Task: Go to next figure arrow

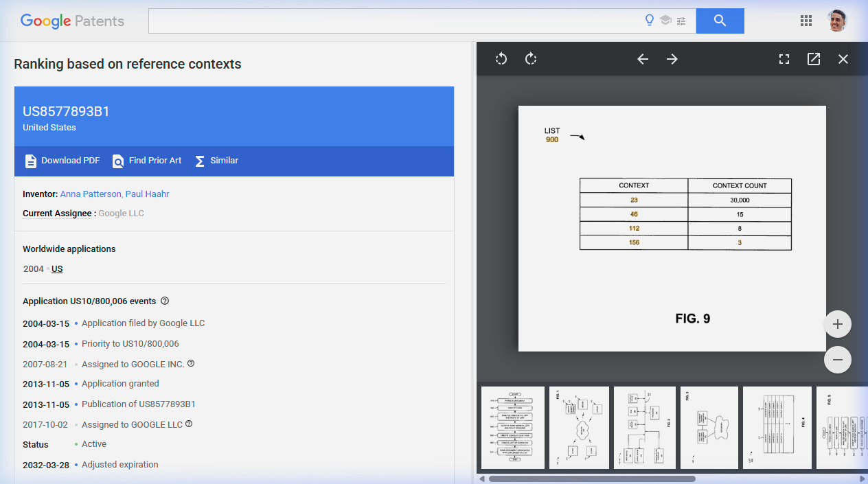Action: (672, 59)
